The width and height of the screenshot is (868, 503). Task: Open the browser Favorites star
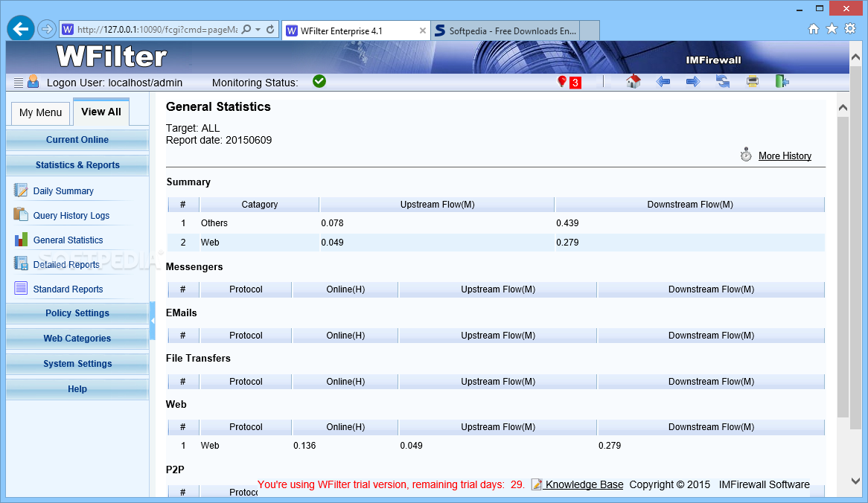coord(832,29)
